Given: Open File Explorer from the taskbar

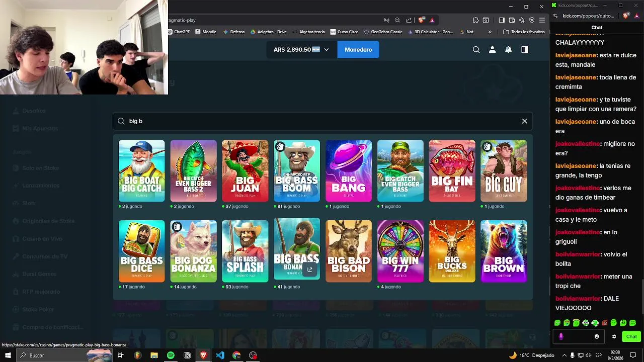Looking at the screenshot, I should point(154,355).
